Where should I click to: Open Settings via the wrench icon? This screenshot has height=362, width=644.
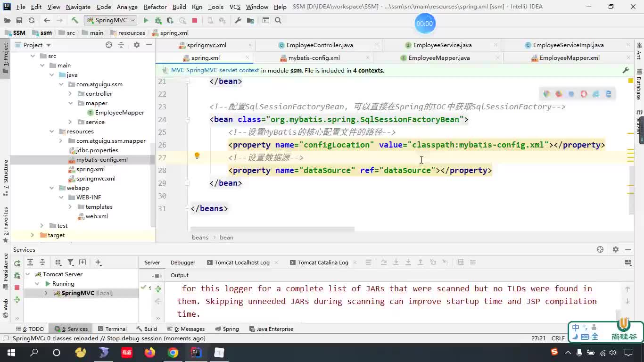tap(238, 20)
